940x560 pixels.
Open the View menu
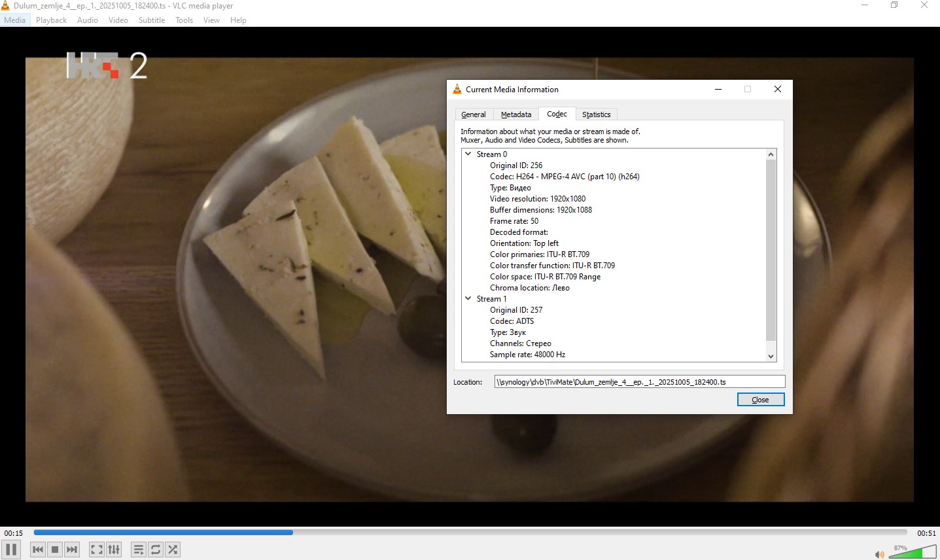[211, 20]
